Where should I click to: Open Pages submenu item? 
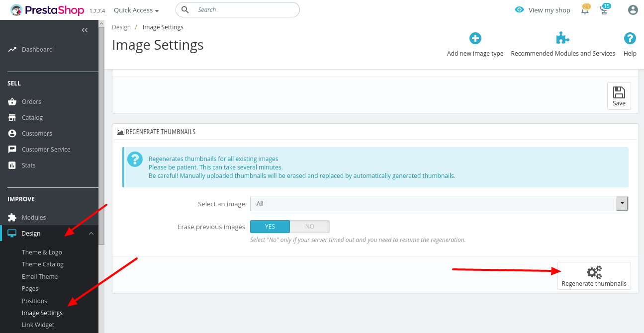tap(30, 289)
